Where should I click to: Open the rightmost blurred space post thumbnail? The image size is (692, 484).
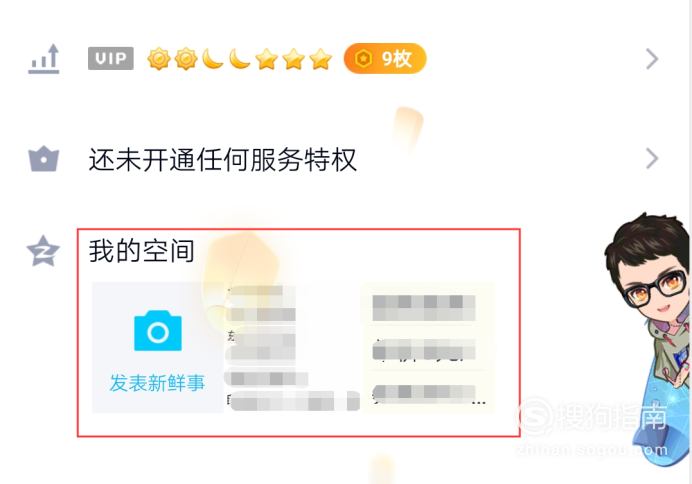click(x=428, y=347)
